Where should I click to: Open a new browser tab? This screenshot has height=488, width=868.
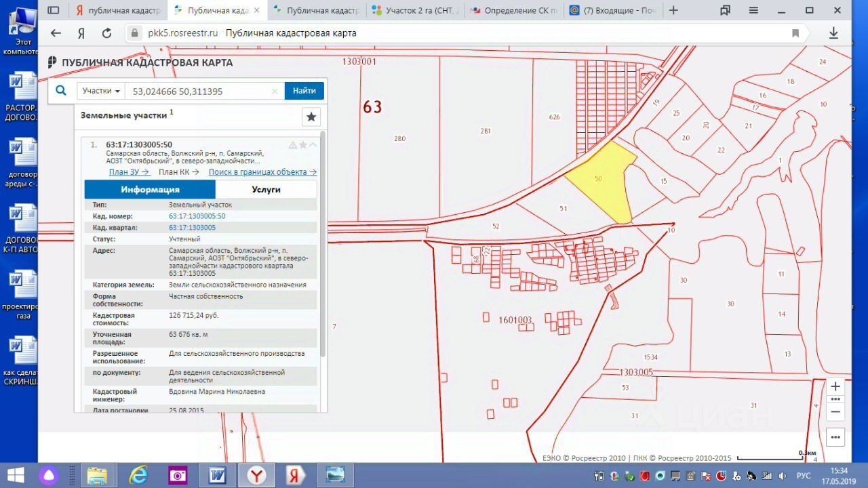click(673, 10)
